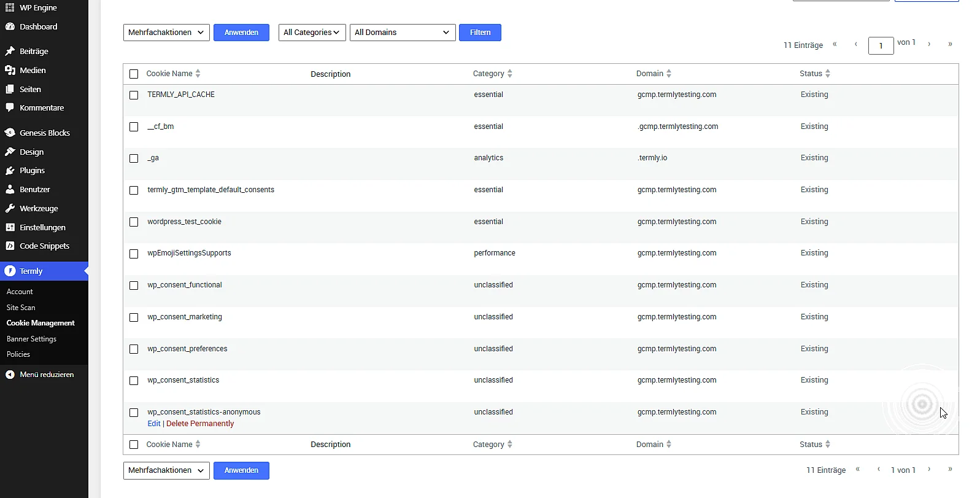The width and height of the screenshot is (980, 498).
Task: Sort by Status using top header arrows
Action: [x=828, y=73]
